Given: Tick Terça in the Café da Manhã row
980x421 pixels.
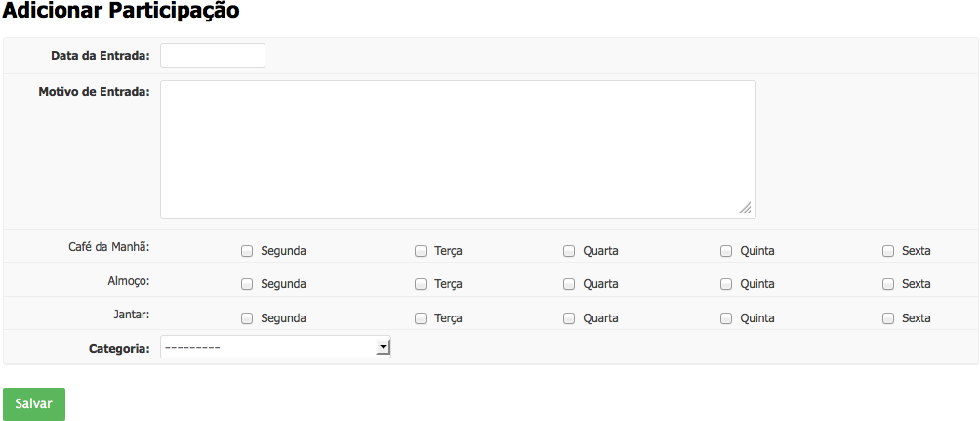Looking at the screenshot, I should click(x=421, y=251).
